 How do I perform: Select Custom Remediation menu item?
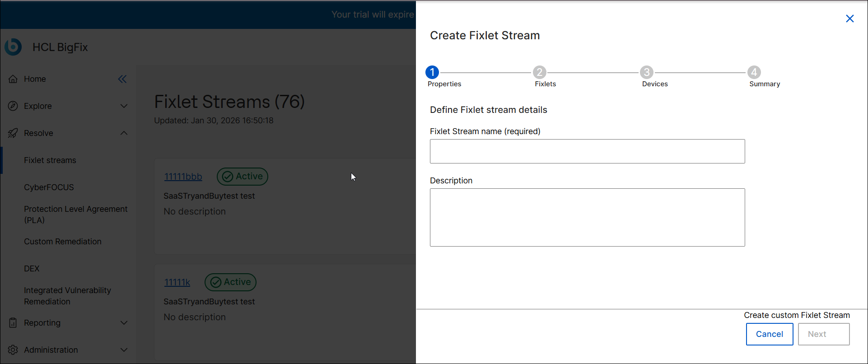tap(63, 242)
